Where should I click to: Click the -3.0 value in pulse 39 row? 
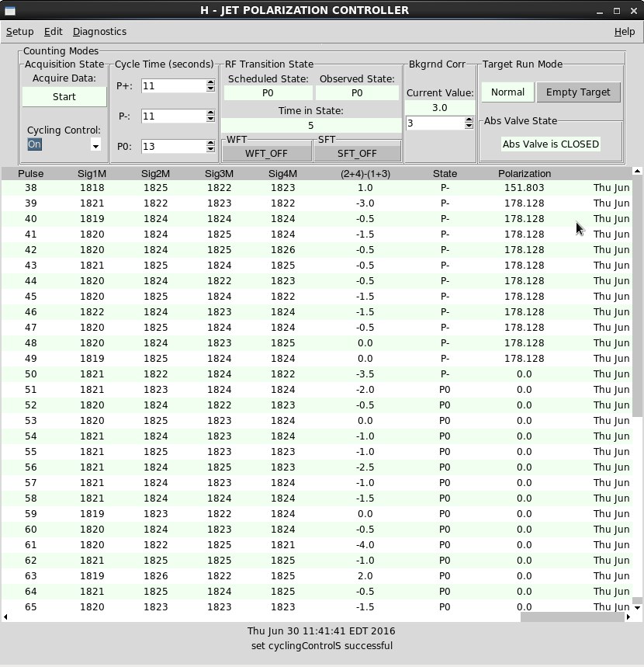(365, 203)
